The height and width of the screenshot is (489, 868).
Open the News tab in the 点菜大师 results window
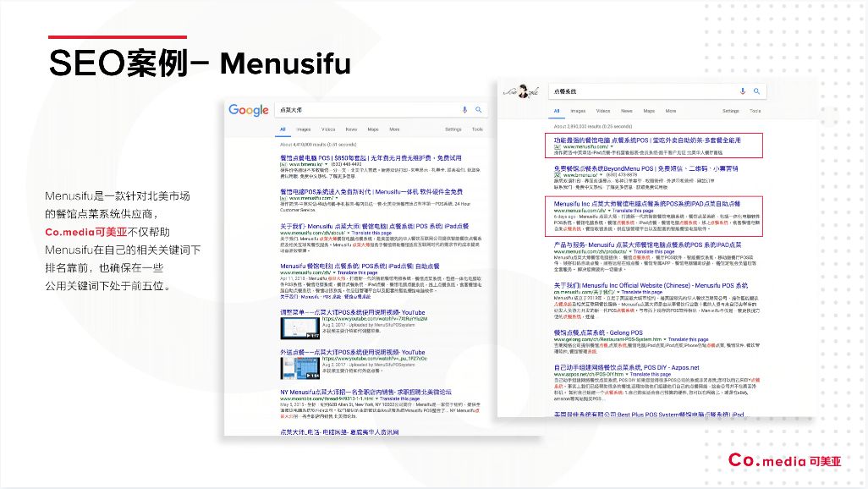tap(352, 129)
